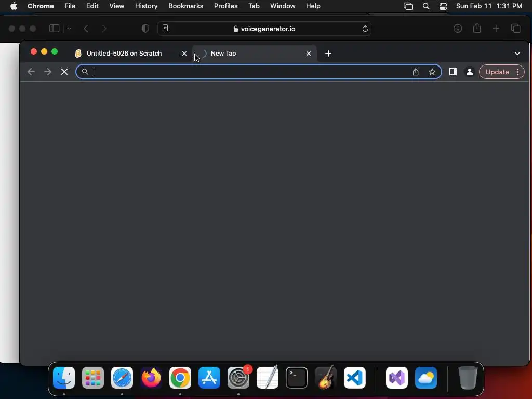Viewport: 532px width, 399px height.
Task: Click the Stage Manager menu bar icon
Action: 408,6
